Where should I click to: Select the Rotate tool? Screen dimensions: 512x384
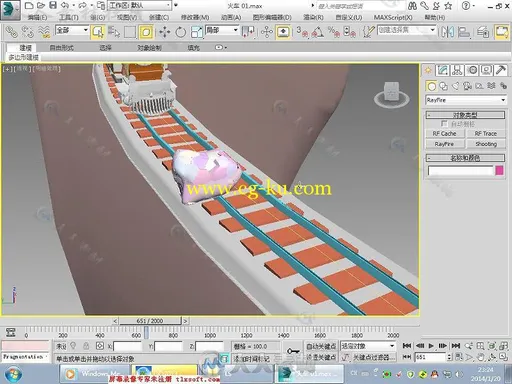[x=180, y=32]
